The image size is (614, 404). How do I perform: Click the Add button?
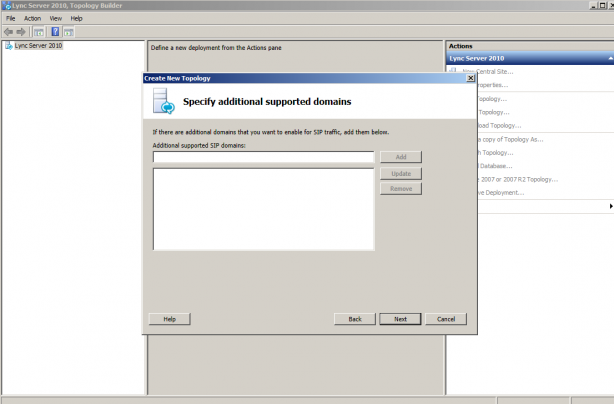[401, 157]
